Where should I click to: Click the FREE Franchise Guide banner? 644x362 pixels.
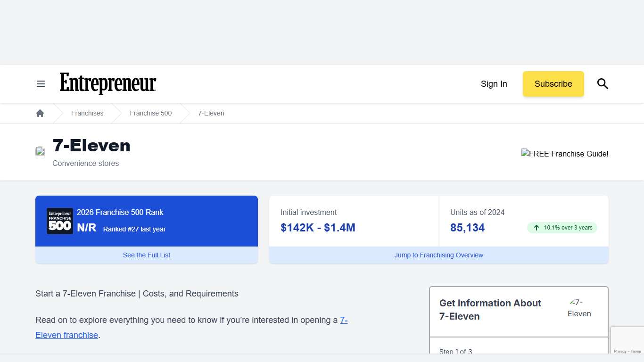coord(564,154)
